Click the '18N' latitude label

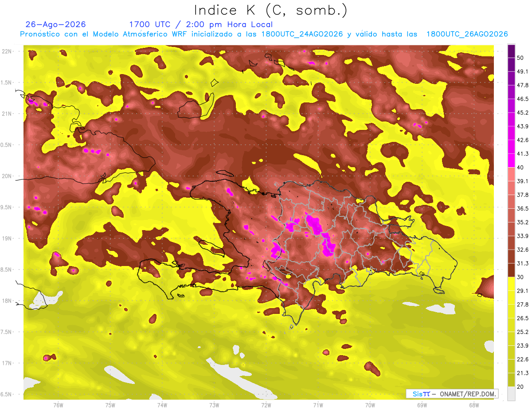(8, 301)
